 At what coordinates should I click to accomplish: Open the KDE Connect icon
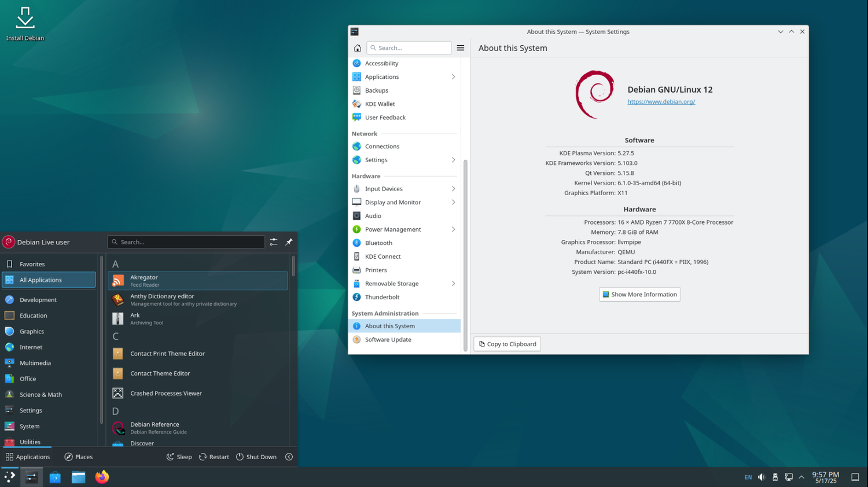(356, 257)
